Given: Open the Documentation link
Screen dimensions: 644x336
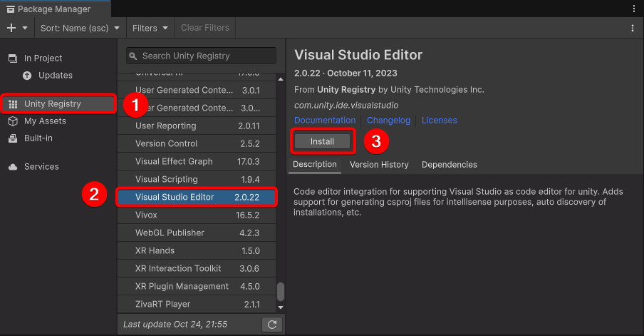Looking at the screenshot, I should (326, 121).
